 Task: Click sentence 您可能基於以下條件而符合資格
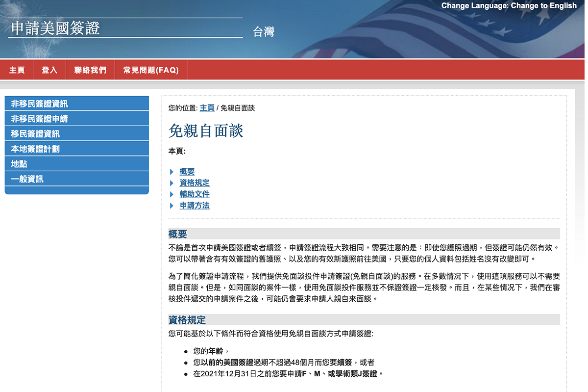pos(271,334)
